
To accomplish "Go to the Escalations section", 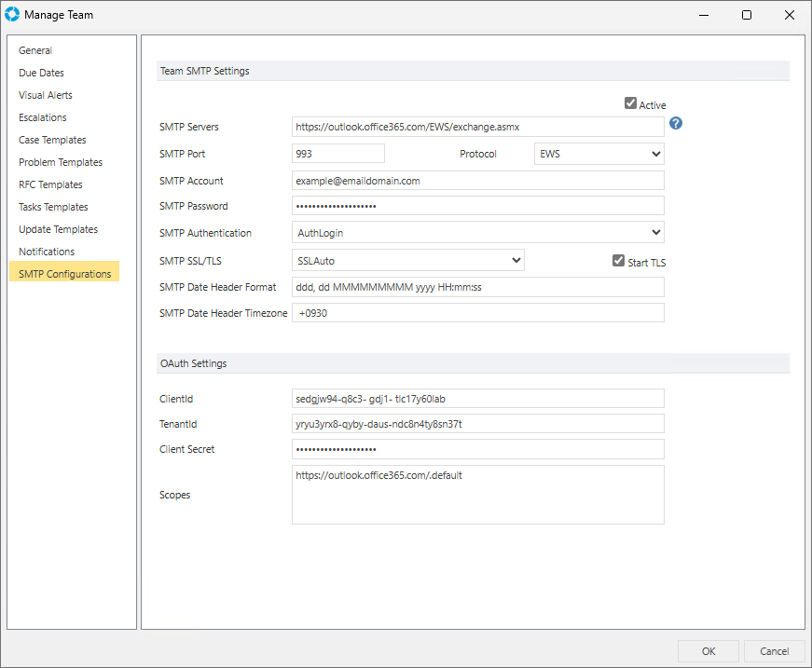I will (43, 117).
